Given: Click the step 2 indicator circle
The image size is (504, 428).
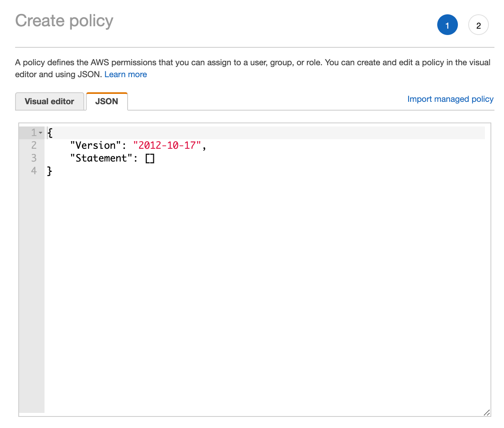Looking at the screenshot, I should pyautogui.click(x=478, y=25).
